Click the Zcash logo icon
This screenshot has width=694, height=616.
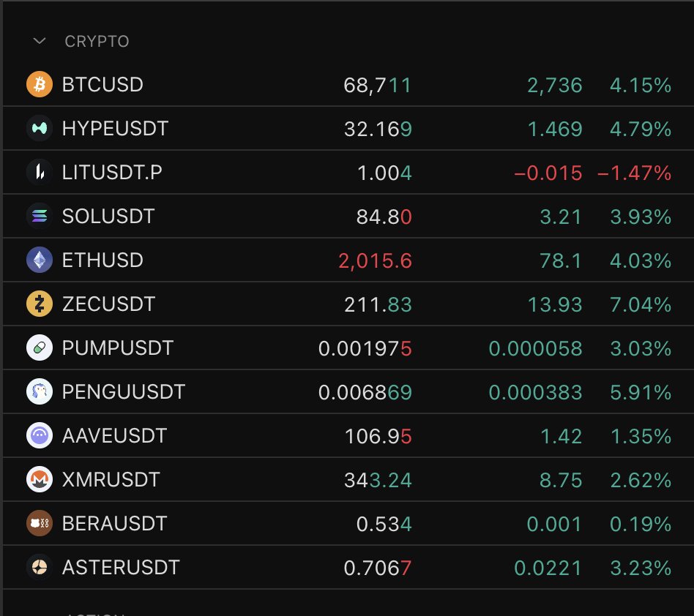click(x=40, y=304)
